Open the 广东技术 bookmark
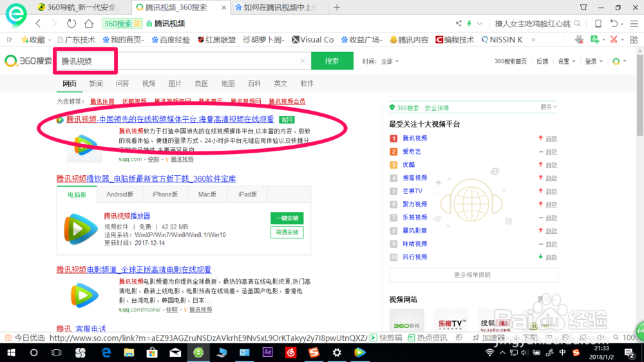 pyautogui.click(x=77, y=40)
